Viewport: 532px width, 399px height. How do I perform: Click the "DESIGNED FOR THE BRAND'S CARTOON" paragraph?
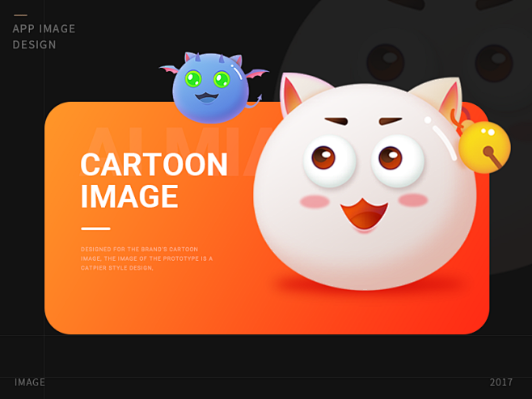146,258
